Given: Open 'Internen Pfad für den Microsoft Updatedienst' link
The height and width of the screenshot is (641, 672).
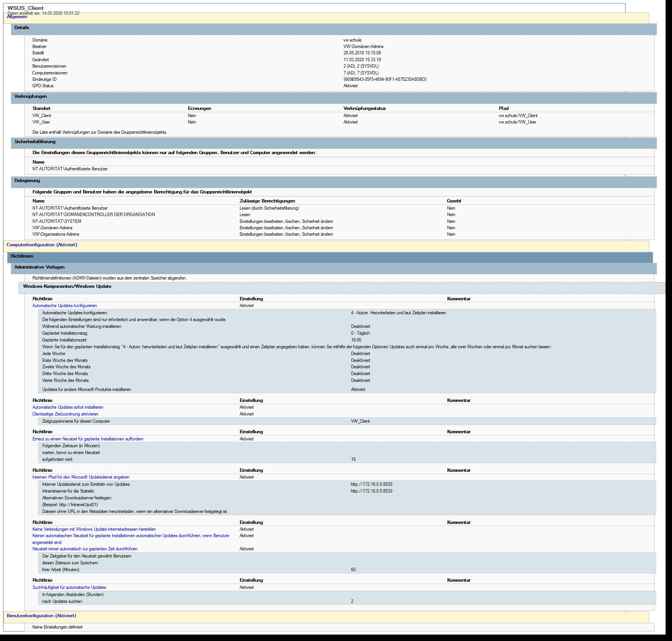Looking at the screenshot, I should coord(81,477).
